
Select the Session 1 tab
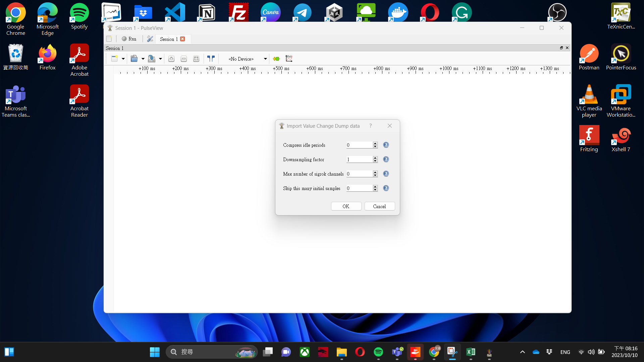click(x=169, y=39)
